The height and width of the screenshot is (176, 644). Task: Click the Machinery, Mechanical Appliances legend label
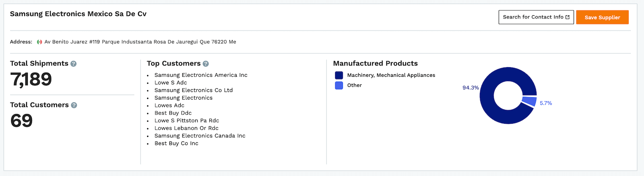click(x=391, y=75)
